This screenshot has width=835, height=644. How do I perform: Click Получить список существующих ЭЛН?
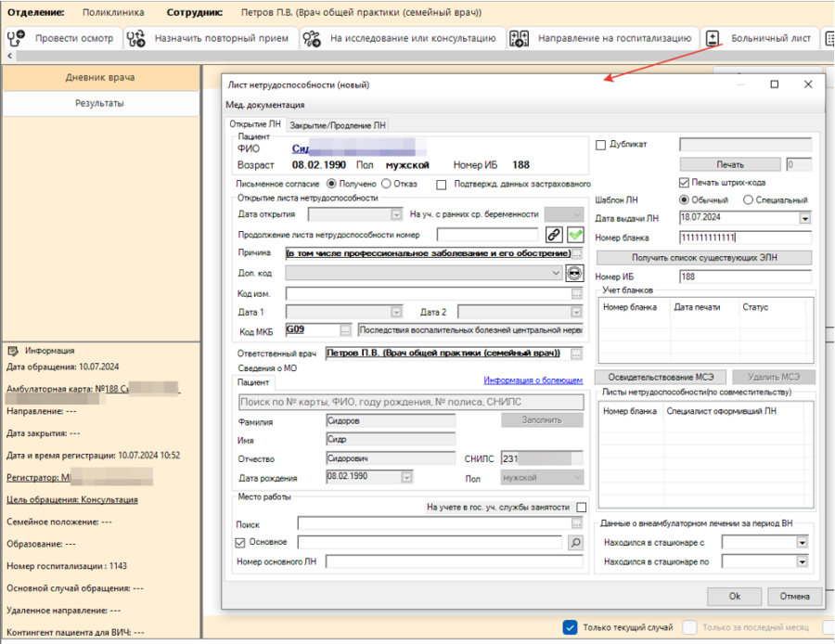[x=704, y=258]
